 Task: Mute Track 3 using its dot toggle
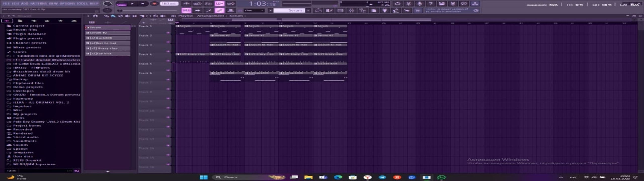pyautogui.click(x=168, y=51)
